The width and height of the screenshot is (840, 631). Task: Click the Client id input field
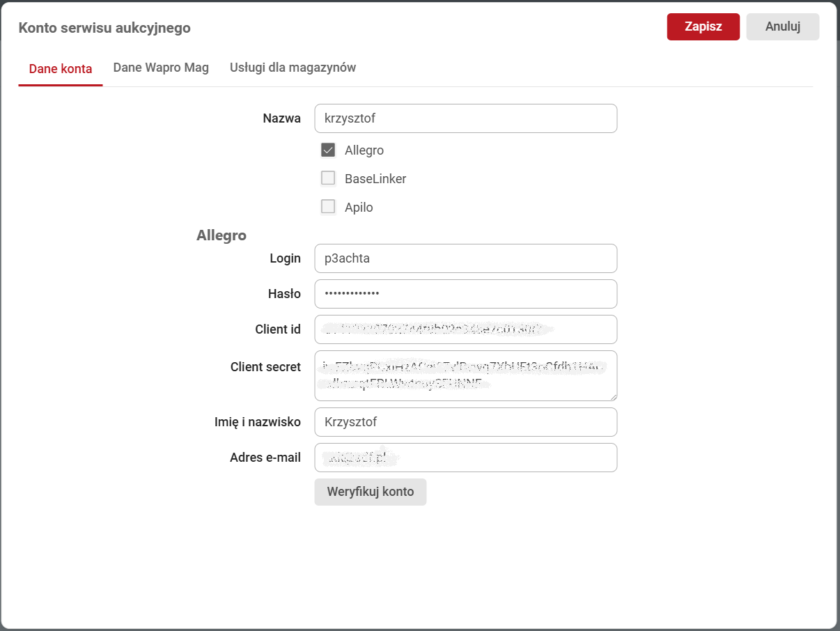point(465,329)
